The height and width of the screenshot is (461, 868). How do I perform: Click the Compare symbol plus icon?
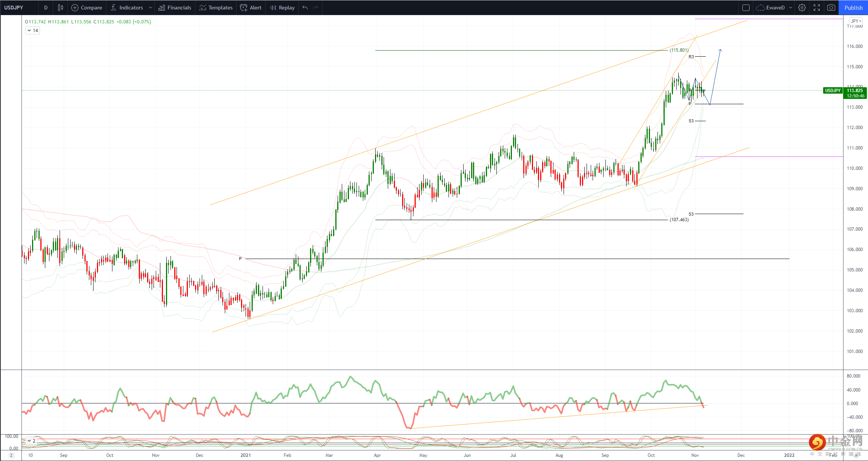point(75,8)
